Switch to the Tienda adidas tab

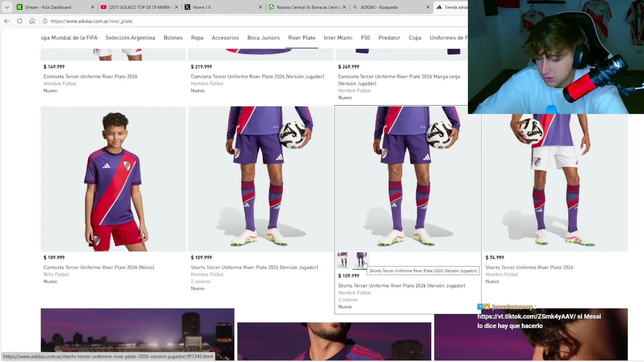451,7
